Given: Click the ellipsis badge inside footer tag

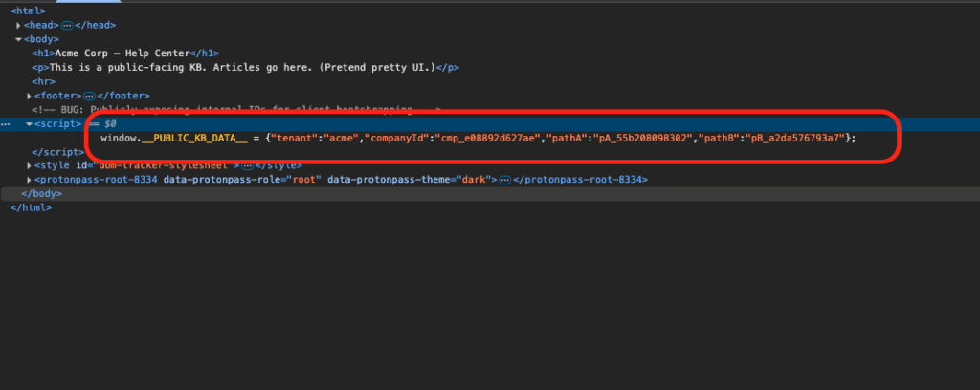Looking at the screenshot, I should pos(89,97).
